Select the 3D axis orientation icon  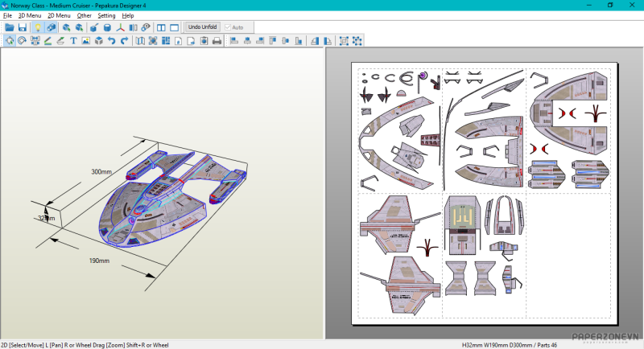pyautogui.click(x=121, y=27)
